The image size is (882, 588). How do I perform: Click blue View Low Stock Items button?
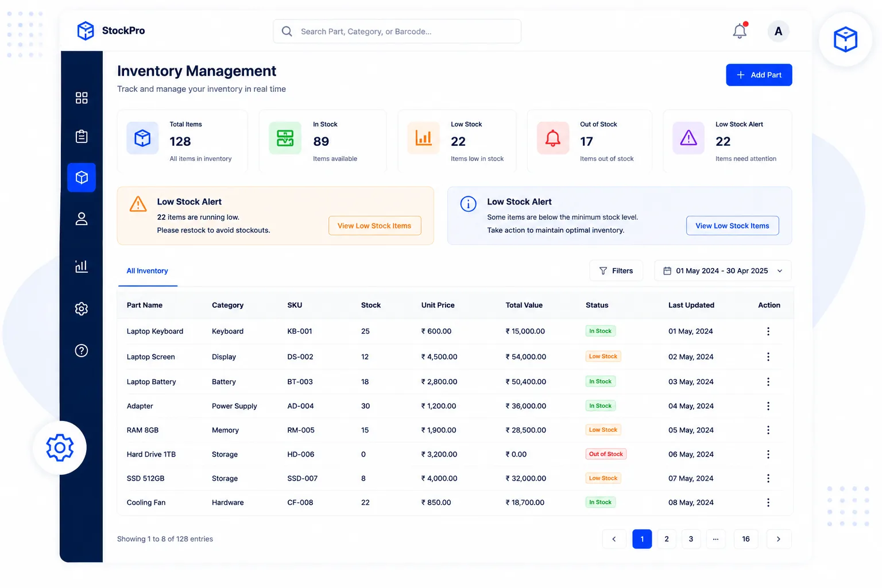[x=732, y=226]
